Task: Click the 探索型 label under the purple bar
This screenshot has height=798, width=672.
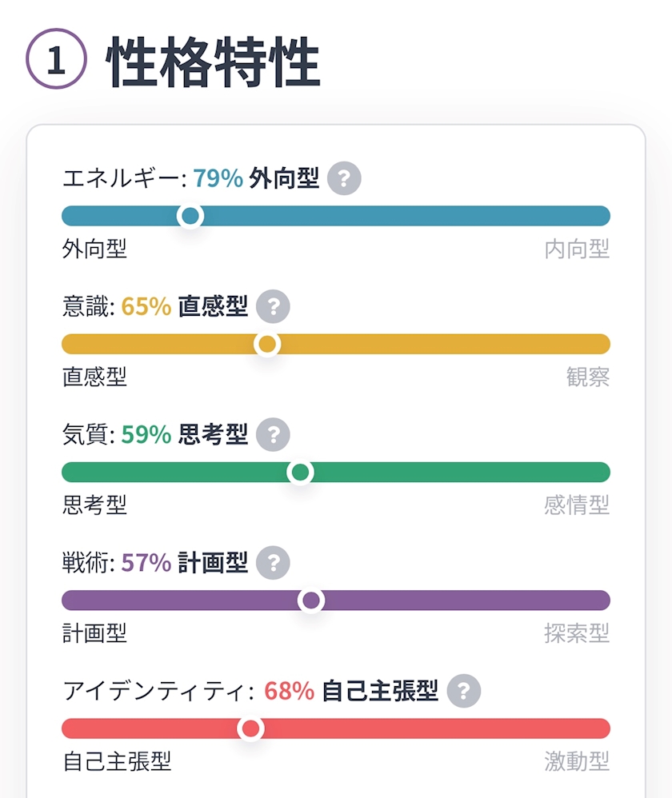Action: [x=577, y=634]
